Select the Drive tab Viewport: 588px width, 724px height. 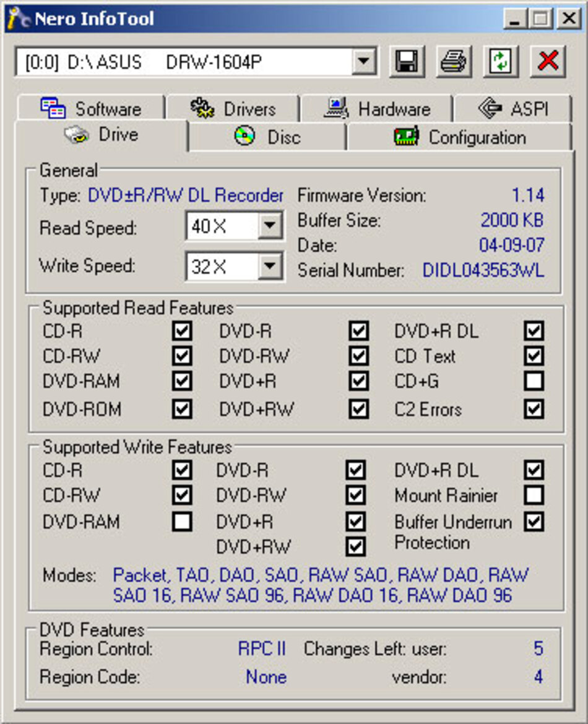[102, 136]
